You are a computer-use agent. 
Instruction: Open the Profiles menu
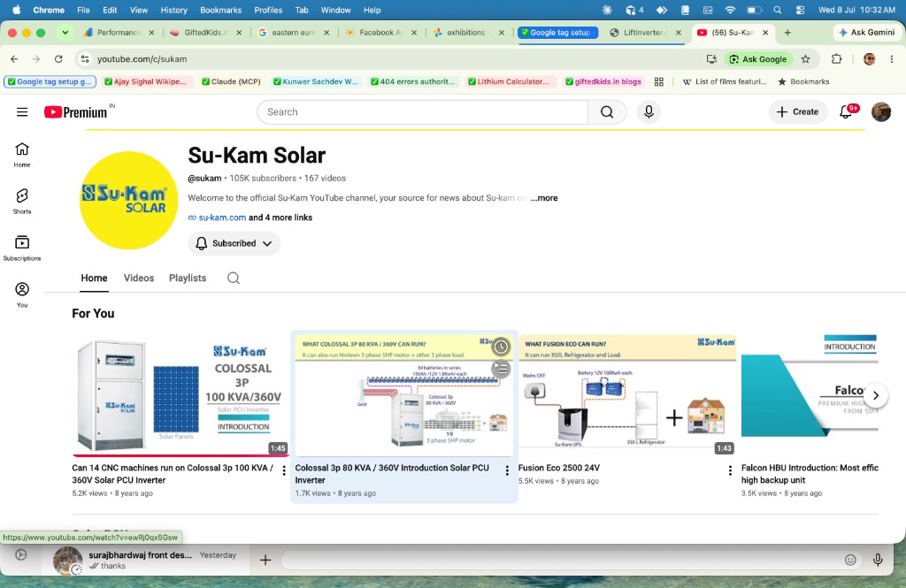268,10
